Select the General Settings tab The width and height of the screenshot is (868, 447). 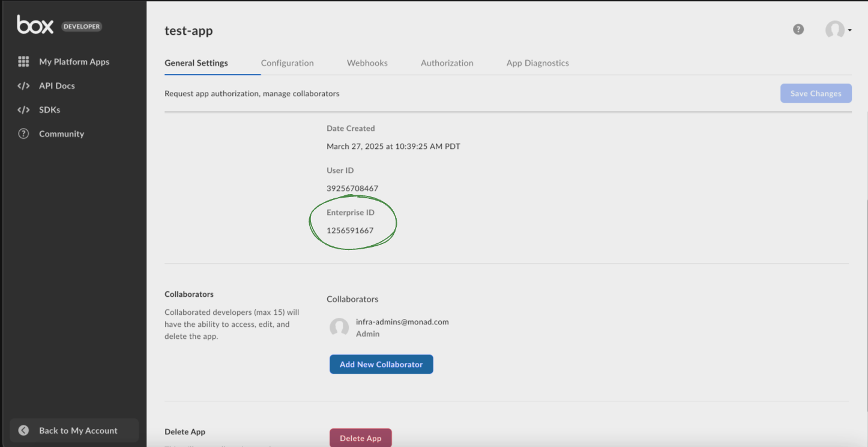pos(196,63)
